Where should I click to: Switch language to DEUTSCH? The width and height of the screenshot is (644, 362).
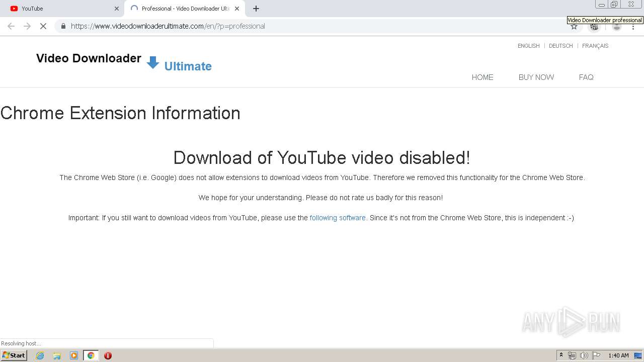[x=560, y=46]
